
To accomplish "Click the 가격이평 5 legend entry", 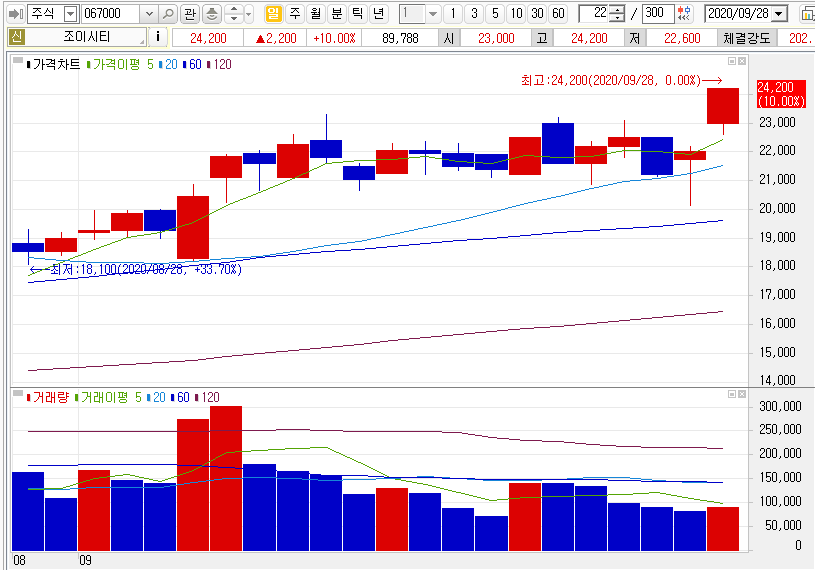I will click(120, 64).
